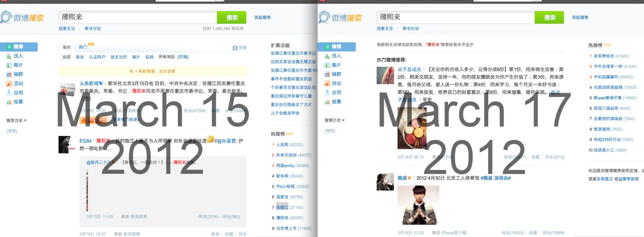Open topic 事件不会影响重庆前进

(291, 79)
